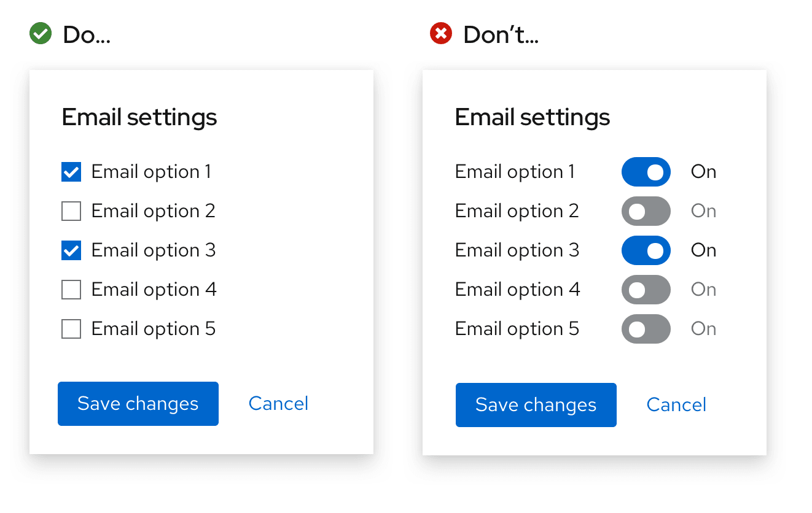Tick the Email option 4 checkbox
Screen dimensions: 812x513
coord(72,290)
